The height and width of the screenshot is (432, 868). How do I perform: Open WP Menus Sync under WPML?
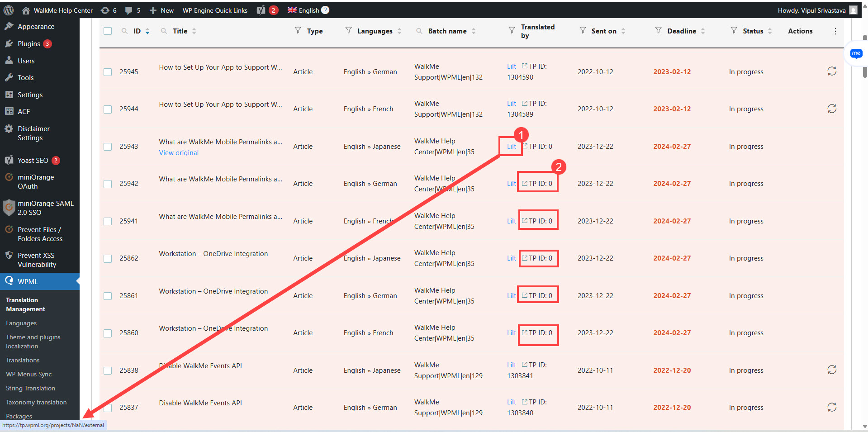click(28, 374)
